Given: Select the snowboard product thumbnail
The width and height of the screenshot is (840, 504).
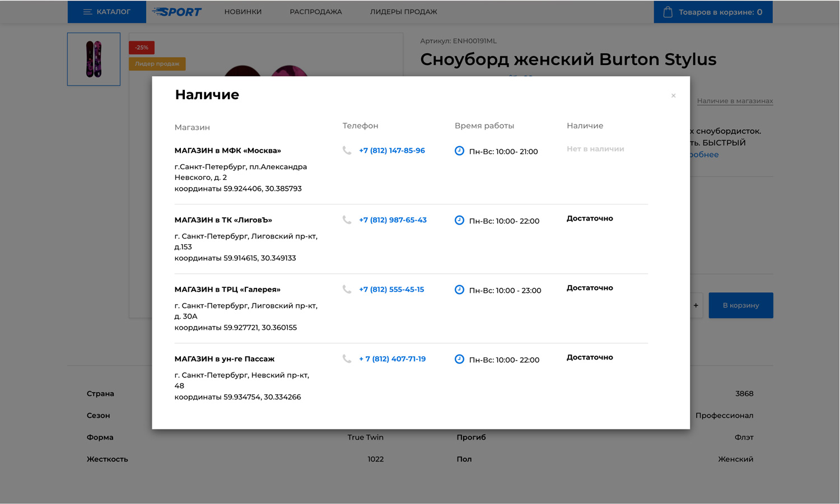Looking at the screenshot, I should point(94,59).
